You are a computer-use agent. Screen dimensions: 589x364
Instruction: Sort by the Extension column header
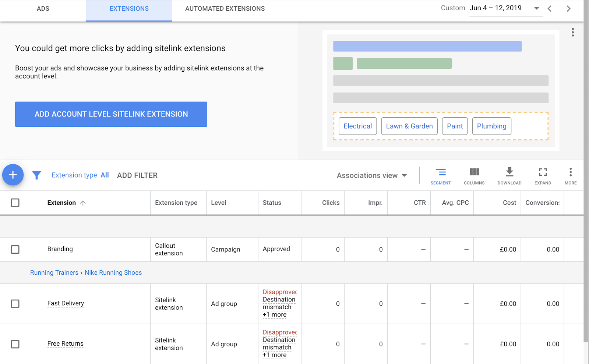tap(61, 203)
